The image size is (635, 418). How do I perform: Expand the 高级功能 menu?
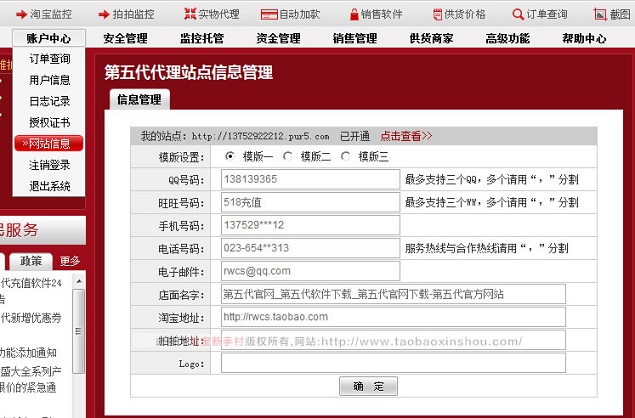click(507, 39)
